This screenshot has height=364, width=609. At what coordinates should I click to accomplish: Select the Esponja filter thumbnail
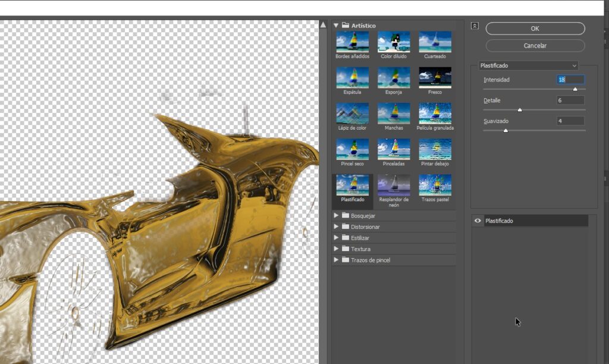(394, 78)
